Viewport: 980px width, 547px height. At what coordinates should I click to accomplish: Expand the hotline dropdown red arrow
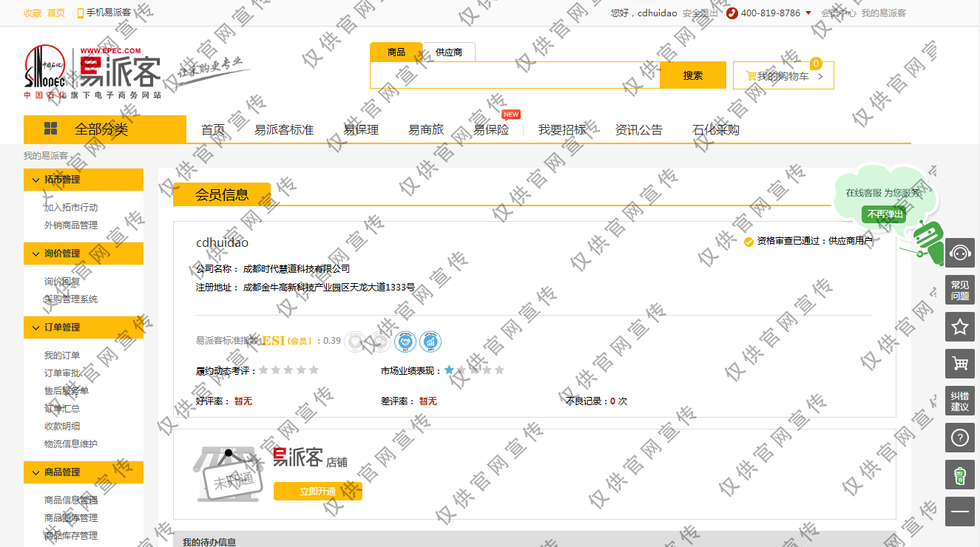[x=808, y=13]
